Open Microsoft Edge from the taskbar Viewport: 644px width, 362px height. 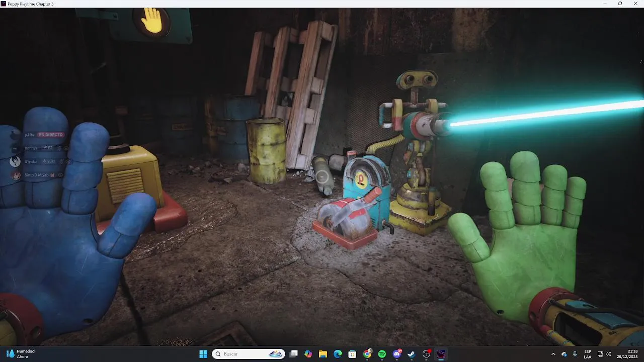[338, 354]
